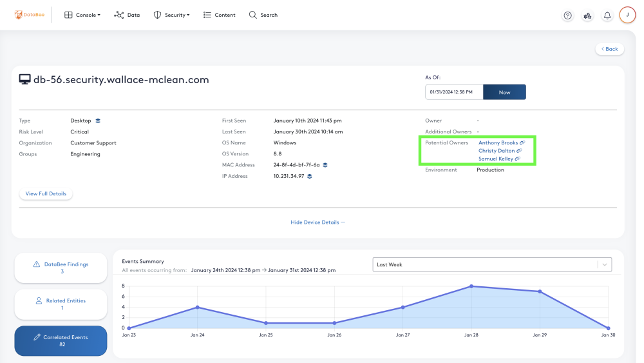Screen dimensions: 644x363
Task: Click the Environment value Production
Action: coord(490,170)
